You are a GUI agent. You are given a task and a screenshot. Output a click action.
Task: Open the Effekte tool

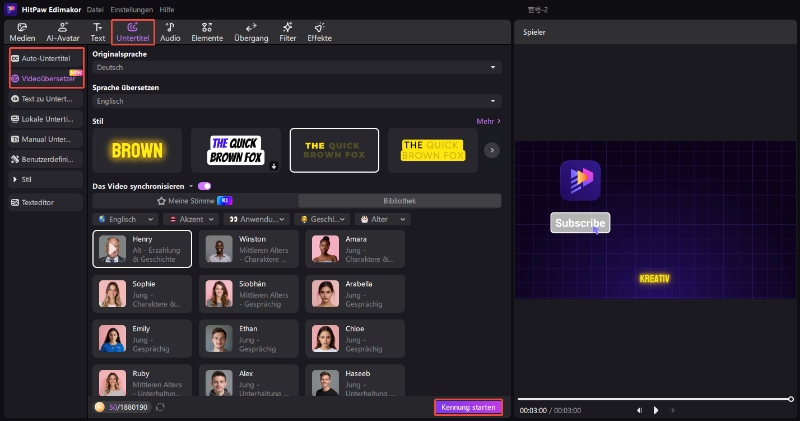pos(319,32)
